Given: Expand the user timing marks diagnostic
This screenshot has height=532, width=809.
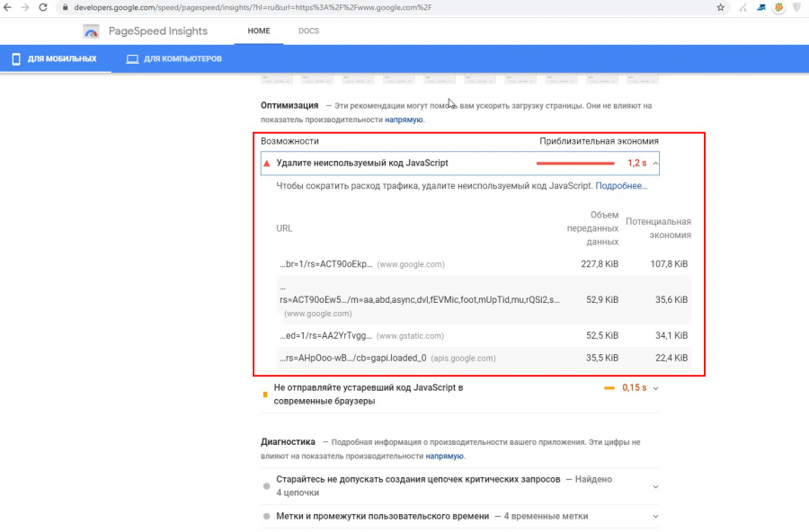Looking at the screenshot, I should point(655,517).
